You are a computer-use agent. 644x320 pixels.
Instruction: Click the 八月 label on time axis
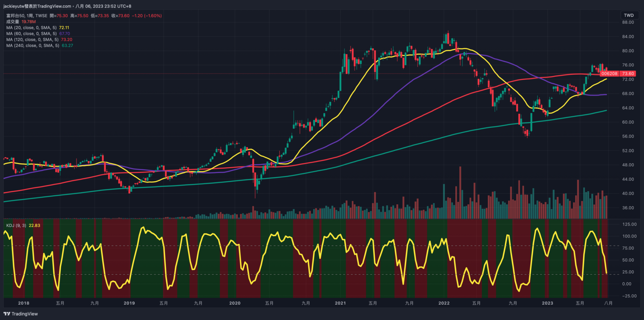(x=608, y=303)
